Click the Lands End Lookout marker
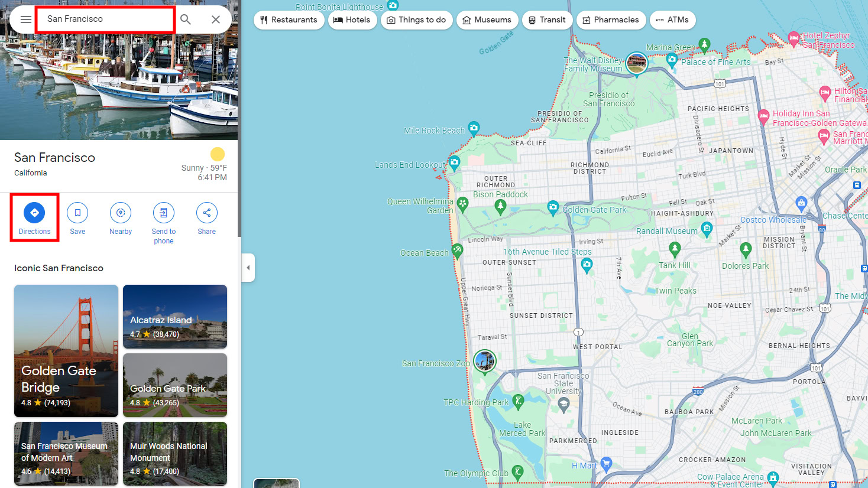This screenshot has width=868, height=488. click(x=454, y=162)
